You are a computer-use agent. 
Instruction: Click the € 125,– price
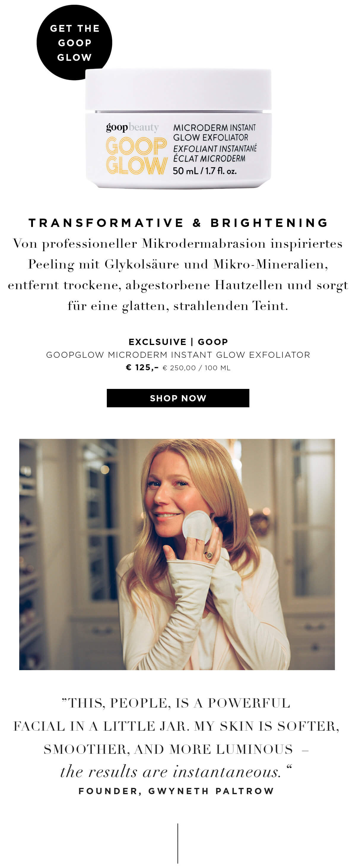[x=142, y=368]
